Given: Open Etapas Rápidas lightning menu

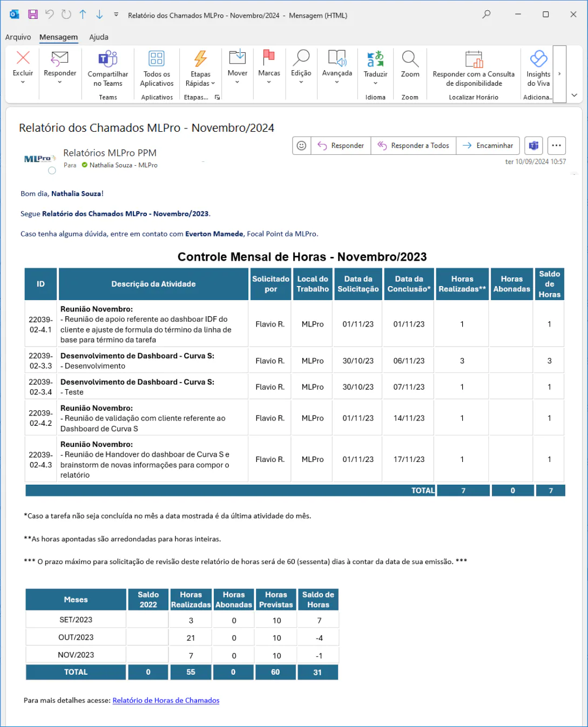Looking at the screenshot, I should click(200, 69).
